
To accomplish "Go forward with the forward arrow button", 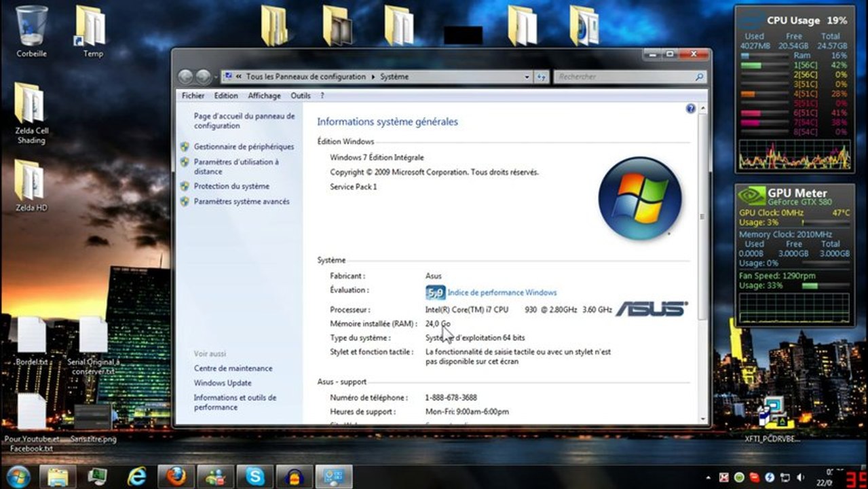I will point(203,77).
